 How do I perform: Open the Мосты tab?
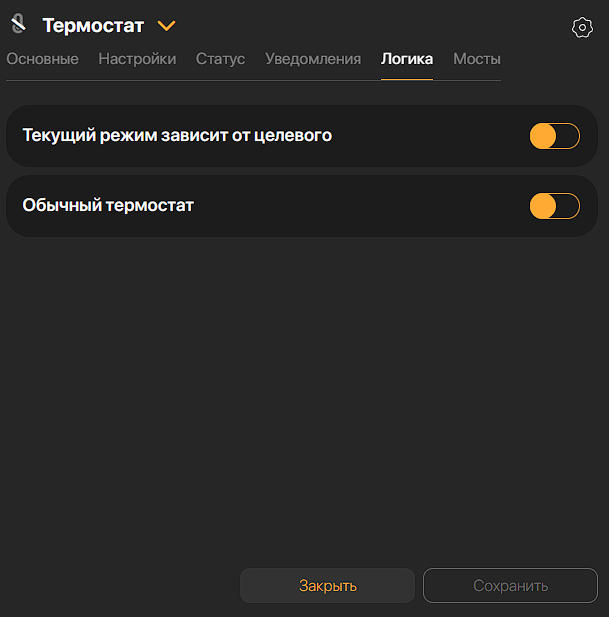476,59
